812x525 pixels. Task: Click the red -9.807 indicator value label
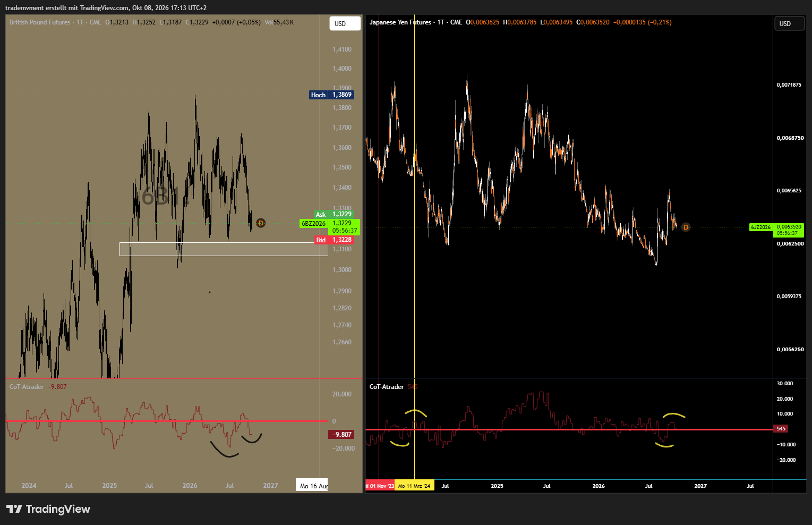click(342, 435)
